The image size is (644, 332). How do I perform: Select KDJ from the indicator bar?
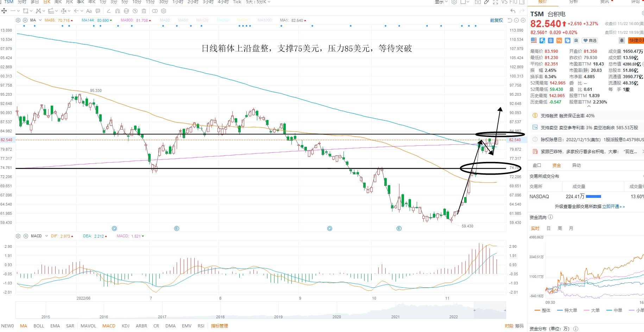pyautogui.click(x=126, y=326)
